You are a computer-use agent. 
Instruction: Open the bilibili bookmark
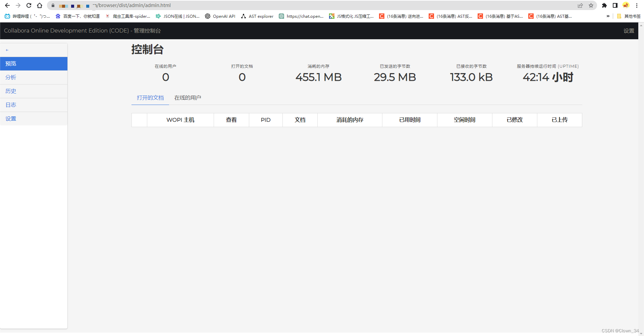(27, 16)
